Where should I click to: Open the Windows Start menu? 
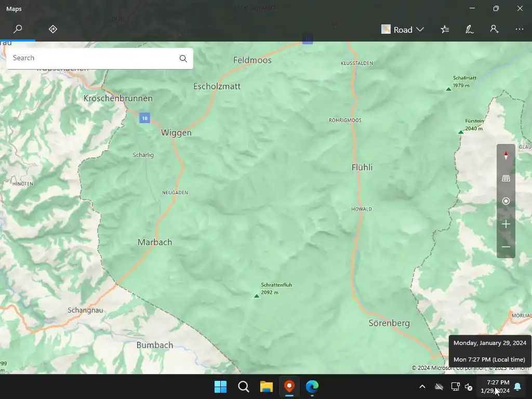[x=220, y=387]
